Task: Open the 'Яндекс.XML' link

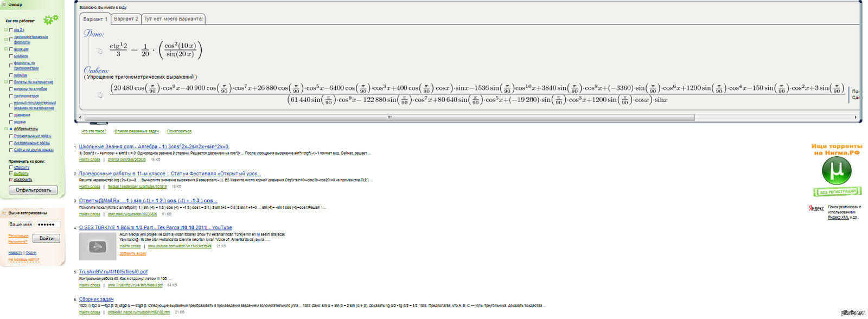Action: [x=838, y=218]
